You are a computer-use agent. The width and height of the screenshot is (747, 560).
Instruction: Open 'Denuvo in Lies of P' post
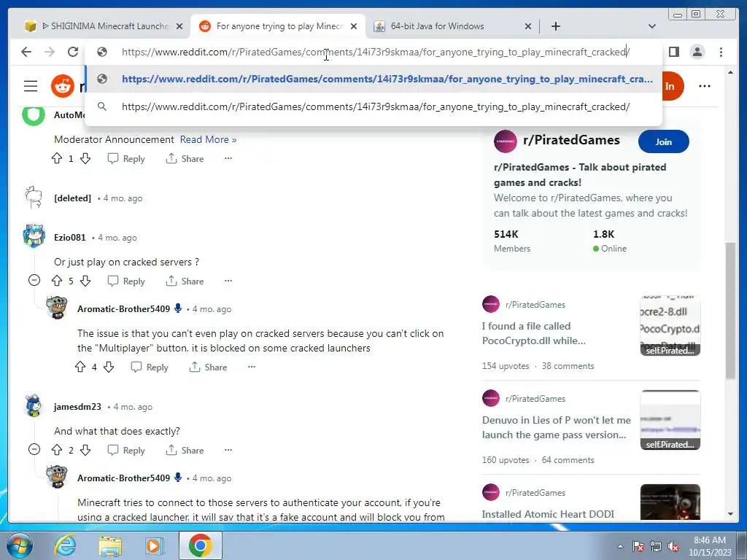pyautogui.click(x=556, y=427)
